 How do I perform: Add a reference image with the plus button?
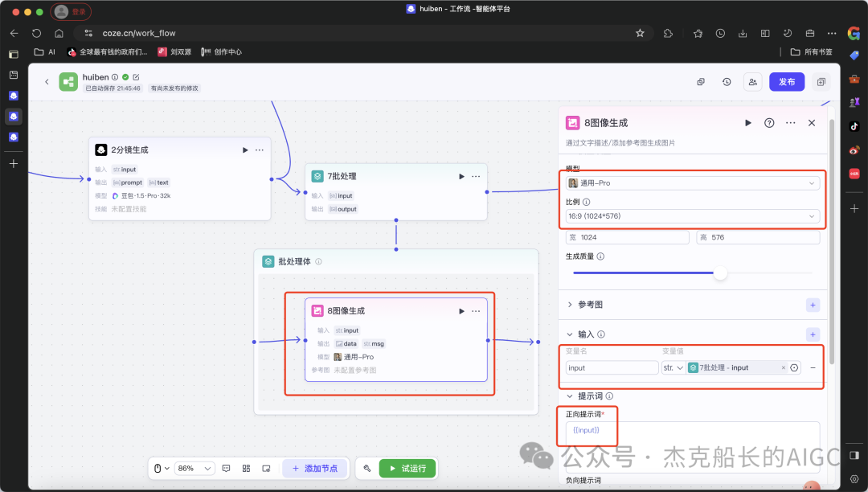coord(813,305)
